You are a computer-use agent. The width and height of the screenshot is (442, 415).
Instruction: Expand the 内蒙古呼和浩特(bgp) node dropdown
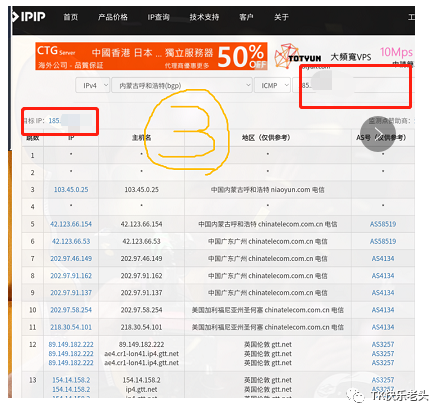(182, 86)
